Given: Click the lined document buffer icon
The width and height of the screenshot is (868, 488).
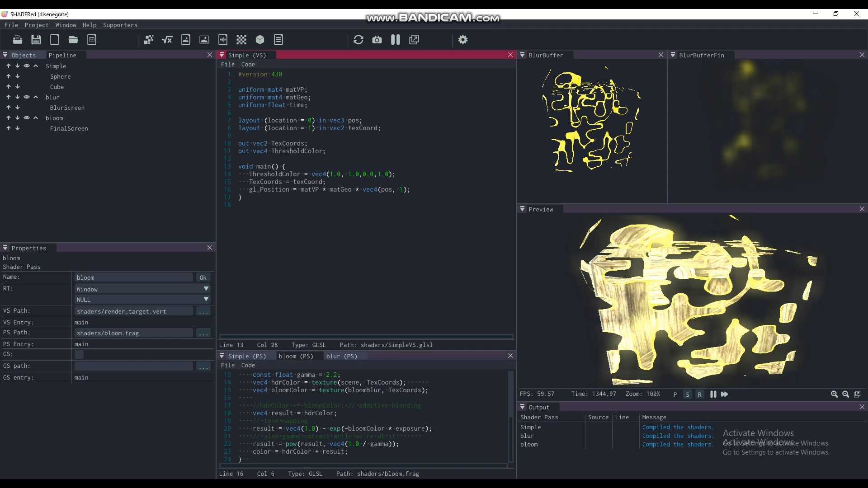Looking at the screenshot, I should point(278,40).
